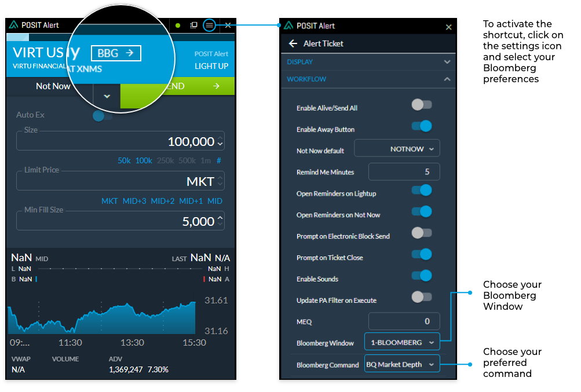Click the back arrow on the Alert Ticket panel
This screenshot has width=581, height=392.
pyautogui.click(x=294, y=43)
